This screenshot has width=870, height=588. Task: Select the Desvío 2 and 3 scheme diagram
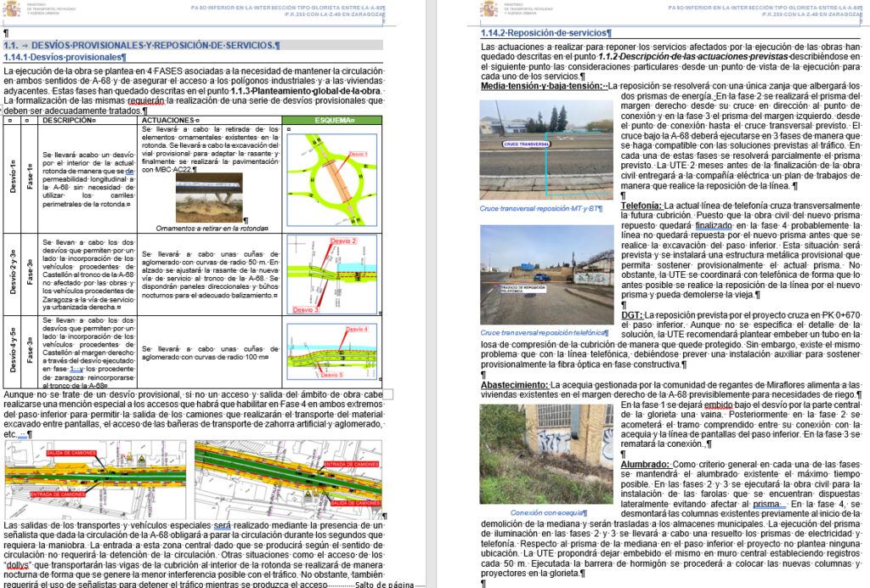coord(333,275)
